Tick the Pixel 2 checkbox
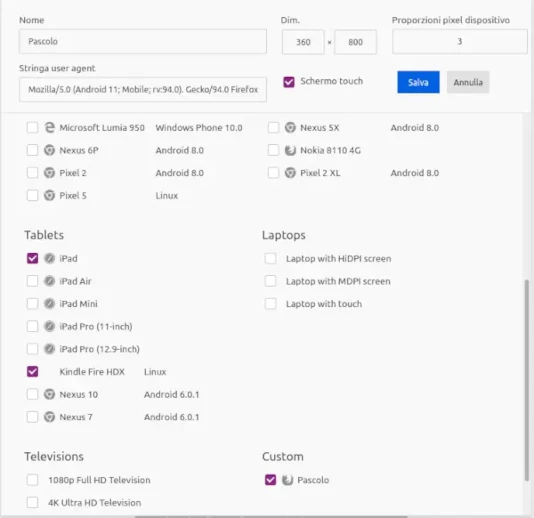The height and width of the screenshot is (518, 534). [x=32, y=173]
